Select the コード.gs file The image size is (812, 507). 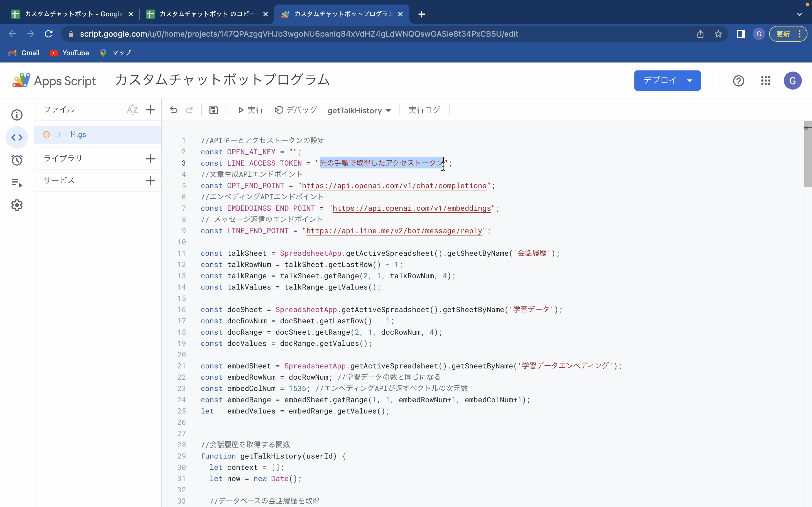click(70, 134)
